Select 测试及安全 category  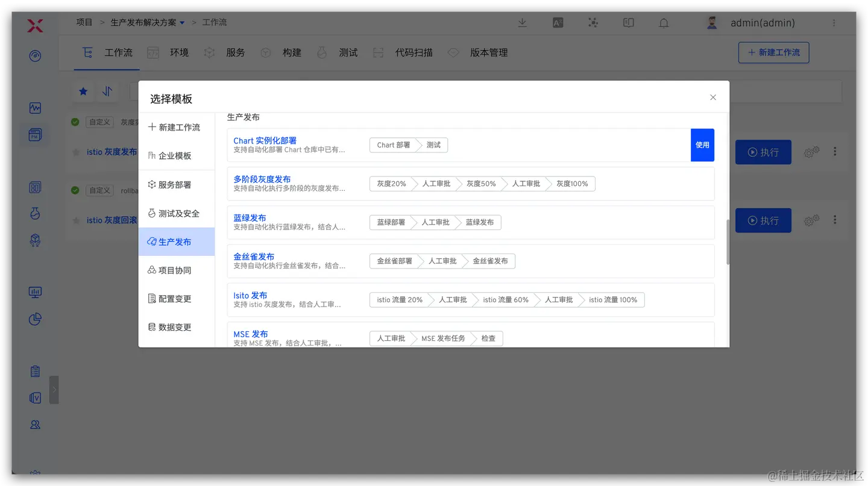177,213
